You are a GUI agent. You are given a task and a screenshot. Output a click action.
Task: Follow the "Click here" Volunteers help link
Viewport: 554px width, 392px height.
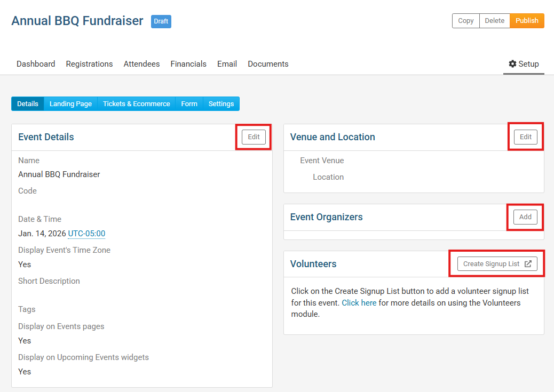[x=359, y=303]
